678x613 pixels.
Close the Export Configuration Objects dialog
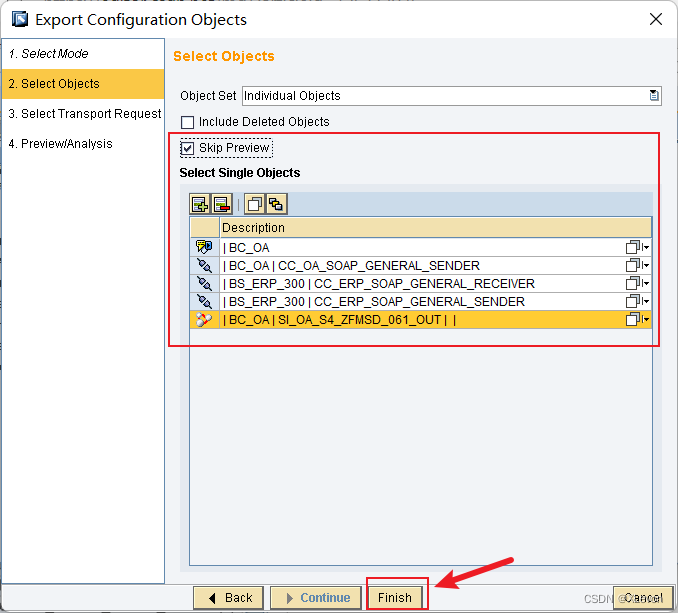(x=656, y=19)
